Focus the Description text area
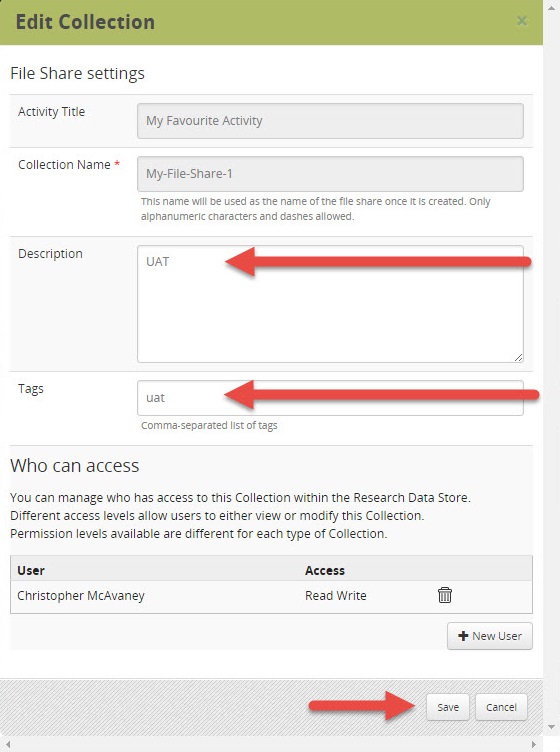Image resolution: width=560 pixels, height=752 pixels. click(330, 304)
